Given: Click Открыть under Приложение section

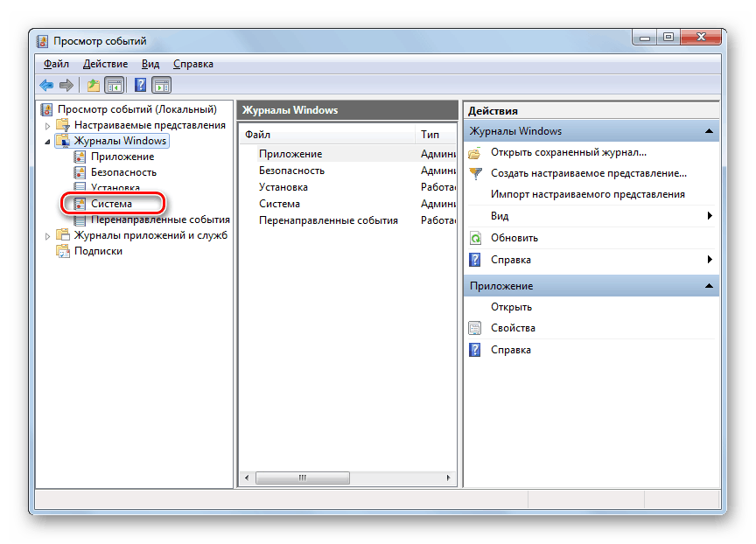Looking at the screenshot, I should point(512,307).
